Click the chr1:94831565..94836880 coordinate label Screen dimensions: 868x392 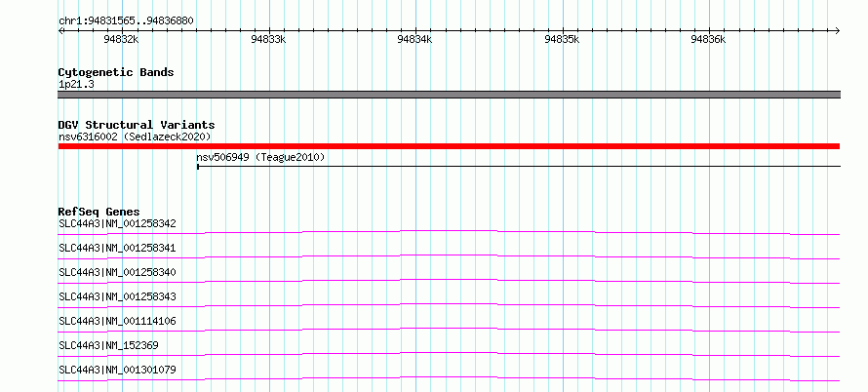(x=126, y=20)
